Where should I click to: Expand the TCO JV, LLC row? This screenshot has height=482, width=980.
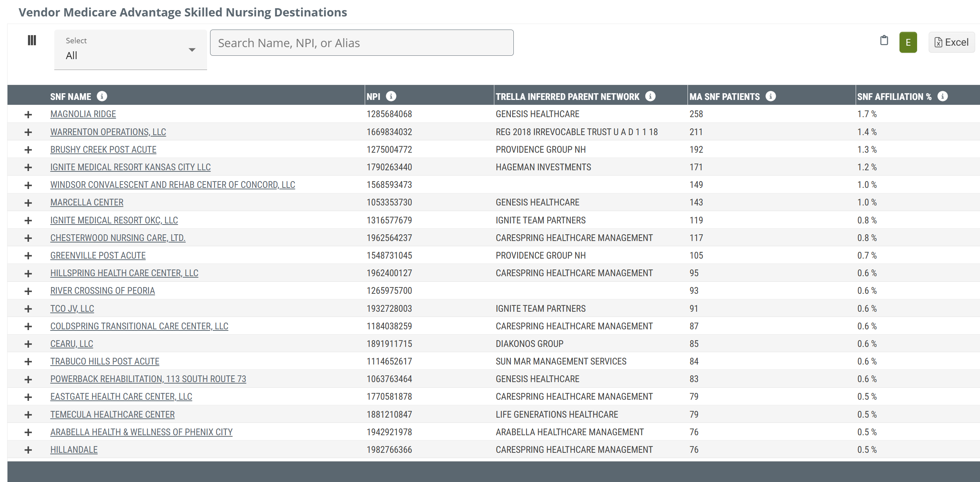pos(28,309)
